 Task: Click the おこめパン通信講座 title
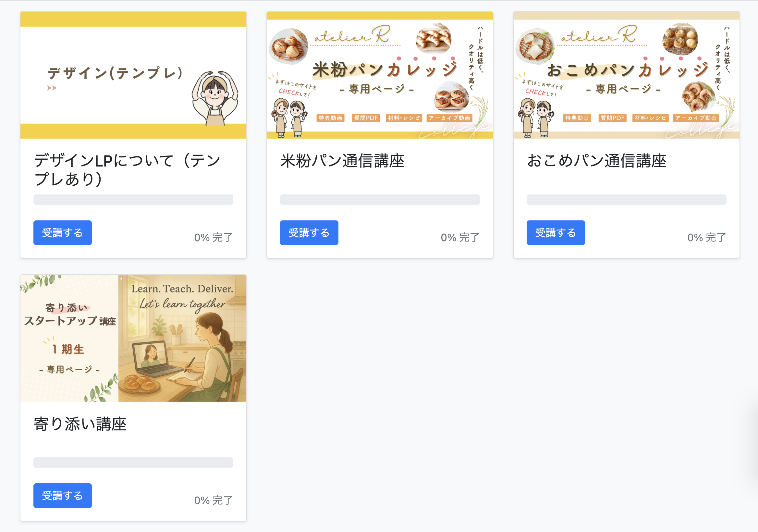tap(597, 161)
